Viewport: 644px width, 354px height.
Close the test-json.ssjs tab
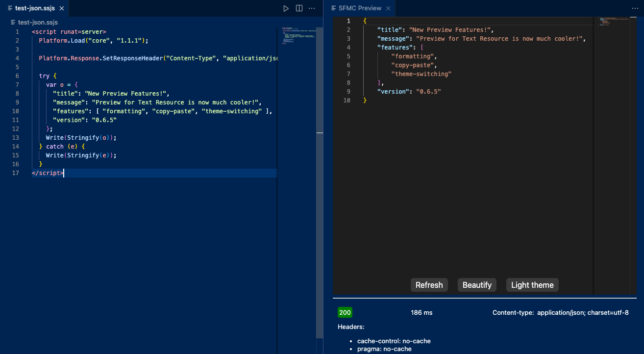point(62,8)
